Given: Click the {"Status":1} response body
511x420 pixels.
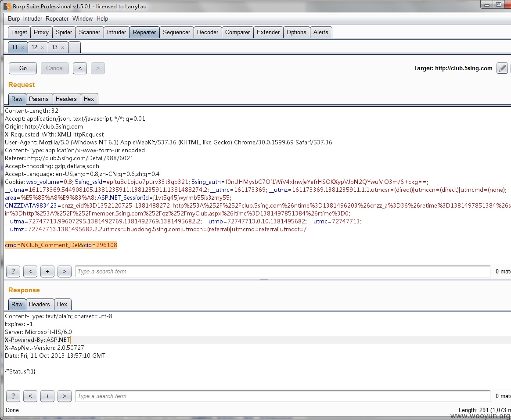Looking at the screenshot, I should pos(20,371).
